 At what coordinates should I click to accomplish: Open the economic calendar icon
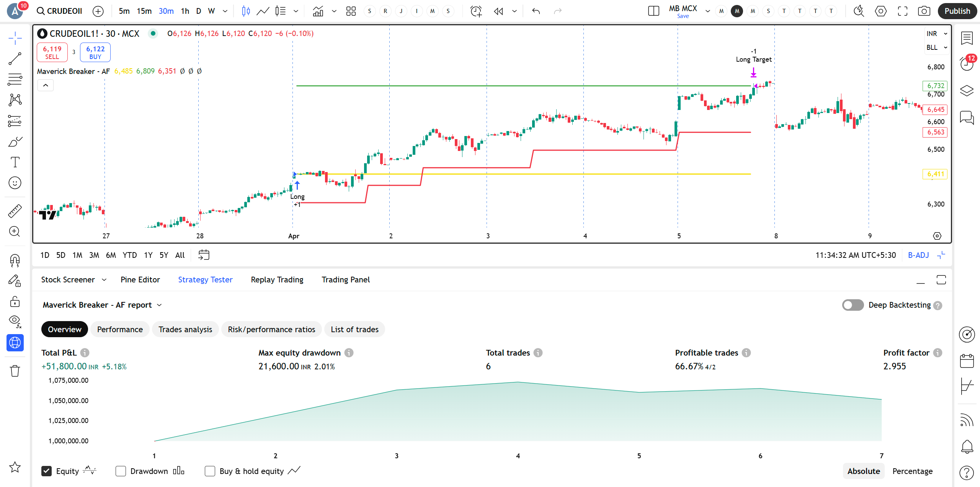[967, 361]
